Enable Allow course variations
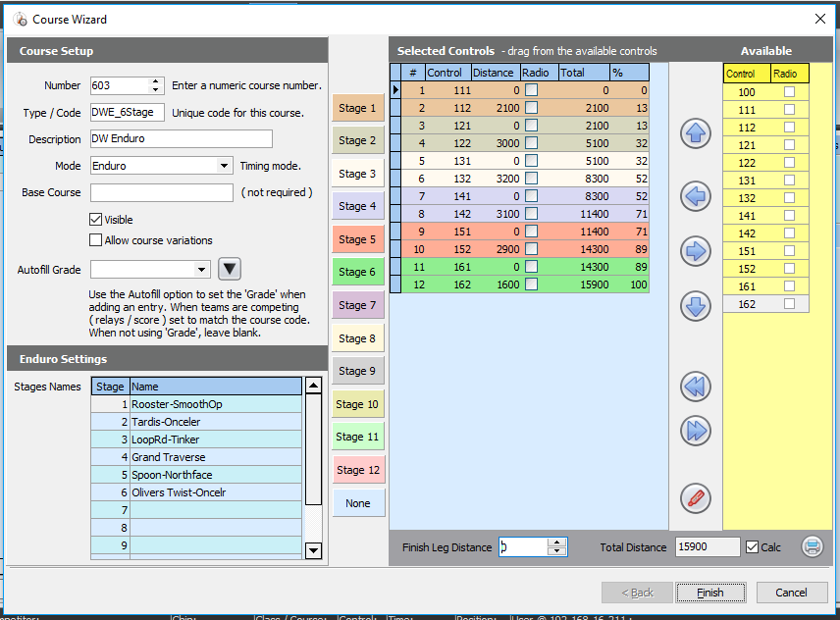Viewport: 840px width, 620px height. (x=95, y=240)
